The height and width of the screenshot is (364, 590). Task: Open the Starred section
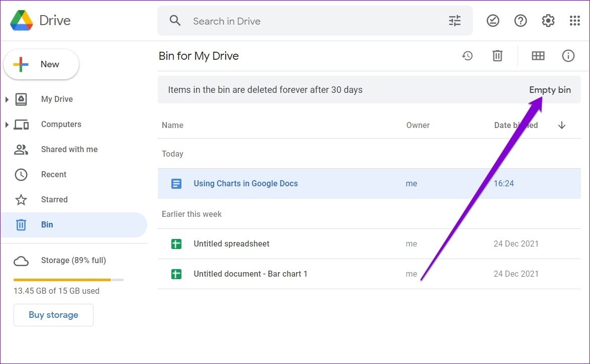point(54,200)
